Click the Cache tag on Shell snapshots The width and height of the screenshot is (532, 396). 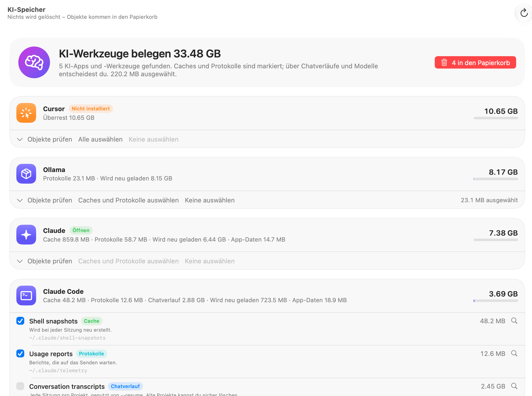(x=92, y=321)
